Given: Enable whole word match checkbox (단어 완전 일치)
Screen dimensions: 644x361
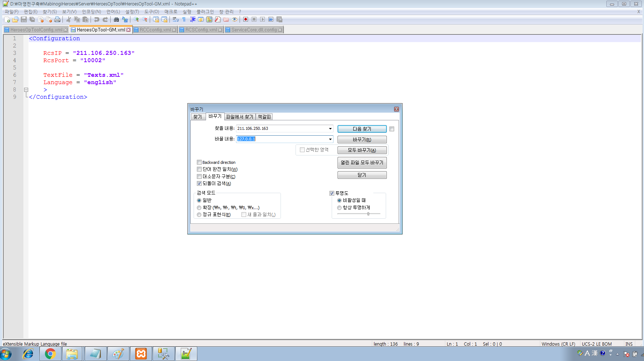Looking at the screenshot, I should [199, 169].
